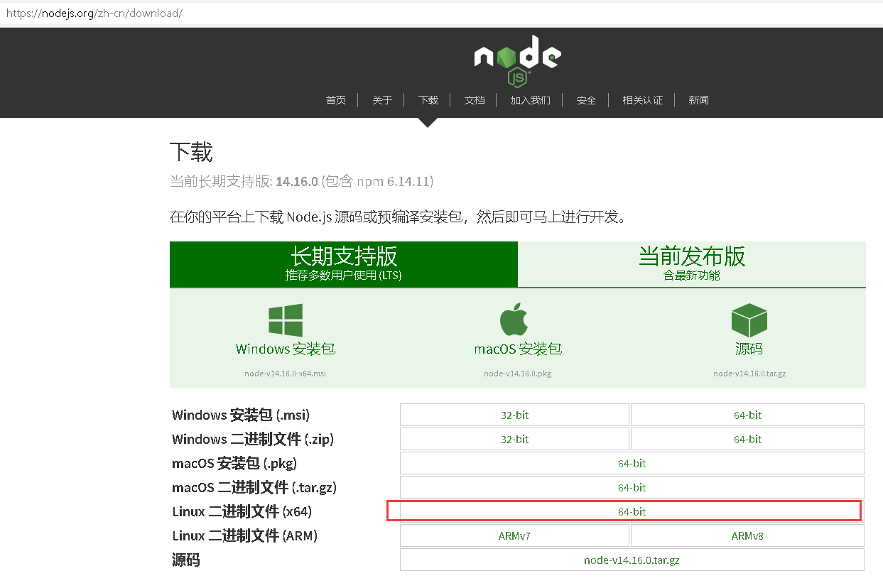Screen dimensions: 883x588
Task: Download node-v14.16.0.tar.gz from 源码 row
Action: click(632, 560)
